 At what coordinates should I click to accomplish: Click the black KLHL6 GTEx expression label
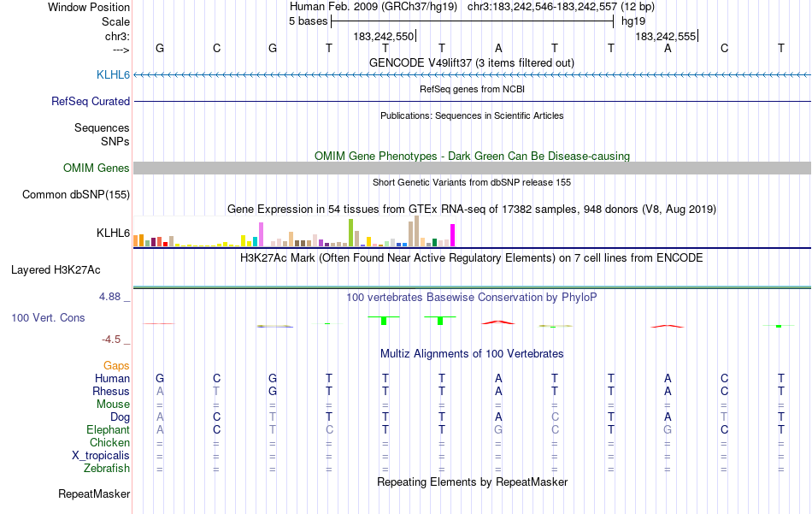[x=113, y=233]
